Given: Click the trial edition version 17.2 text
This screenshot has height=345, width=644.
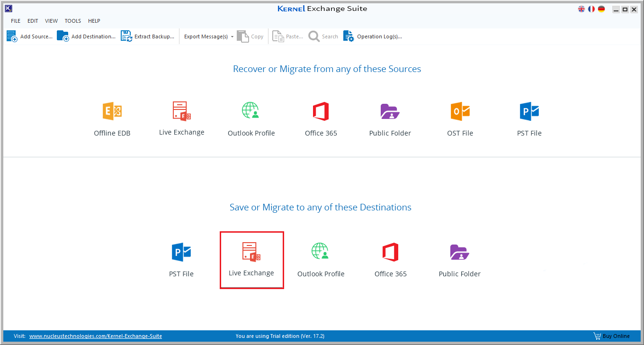Looking at the screenshot, I should 280,336.
